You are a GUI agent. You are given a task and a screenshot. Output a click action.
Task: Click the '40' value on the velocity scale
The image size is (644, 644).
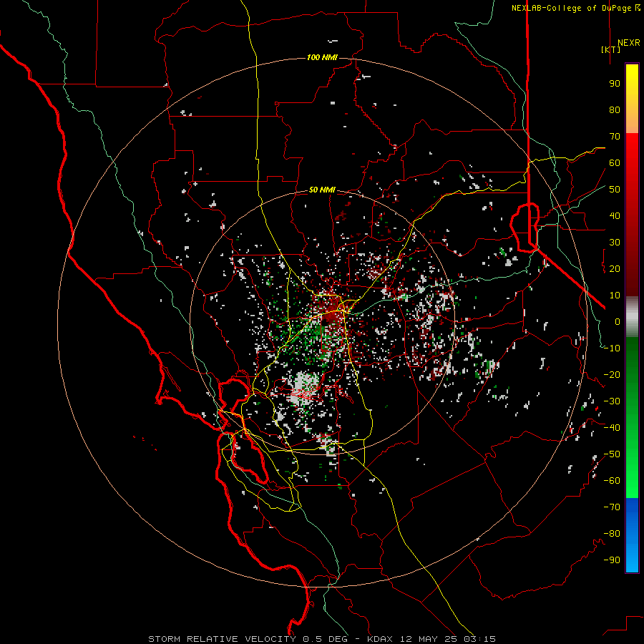click(x=615, y=215)
